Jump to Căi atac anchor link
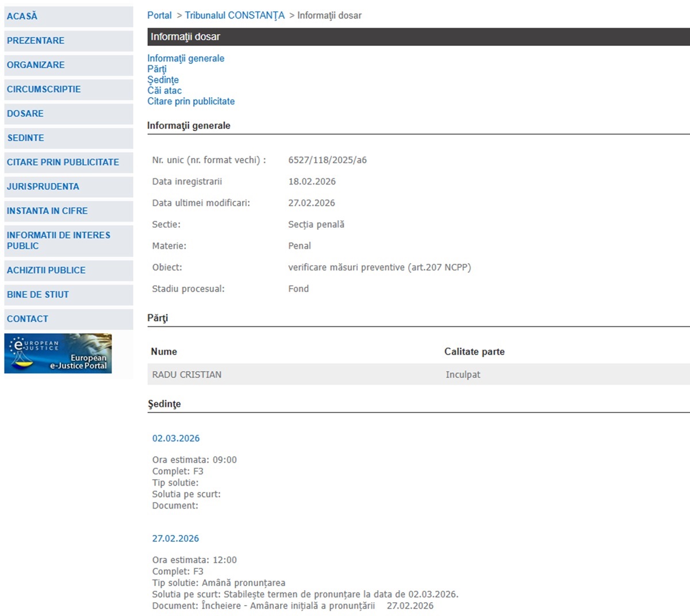Viewport: 690px width, 616px height. click(x=164, y=90)
